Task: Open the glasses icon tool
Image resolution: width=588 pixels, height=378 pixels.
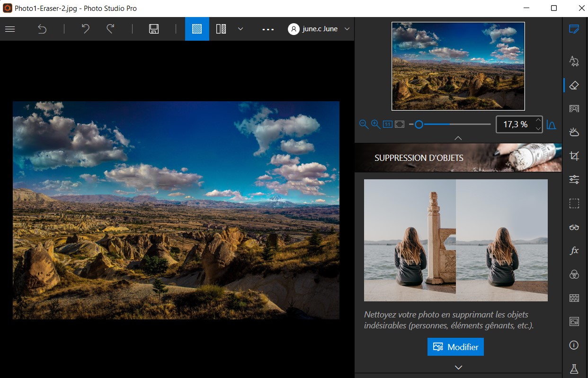Action: [574, 227]
